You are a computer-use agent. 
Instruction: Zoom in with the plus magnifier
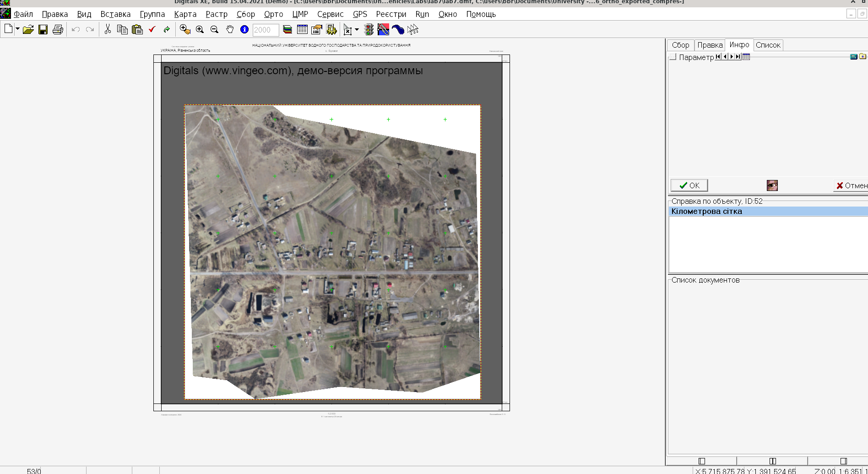tap(200, 30)
